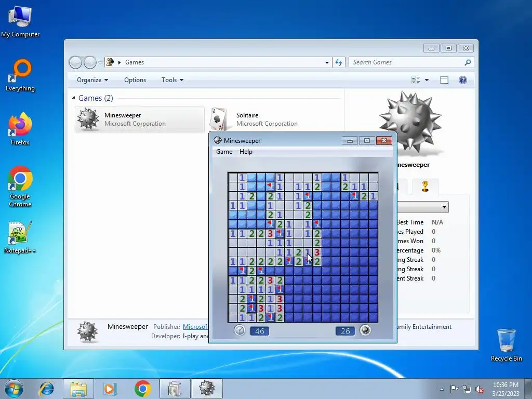This screenshot has height=399, width=532.
Task: Click the Games Explorer help icon
Action: (463, 80)
